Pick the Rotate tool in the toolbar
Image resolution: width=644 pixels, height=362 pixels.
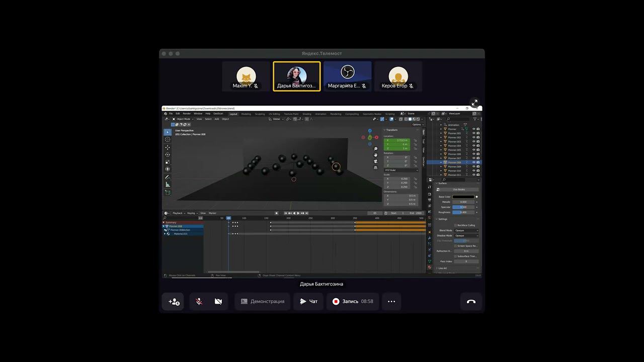click(168, 154)
